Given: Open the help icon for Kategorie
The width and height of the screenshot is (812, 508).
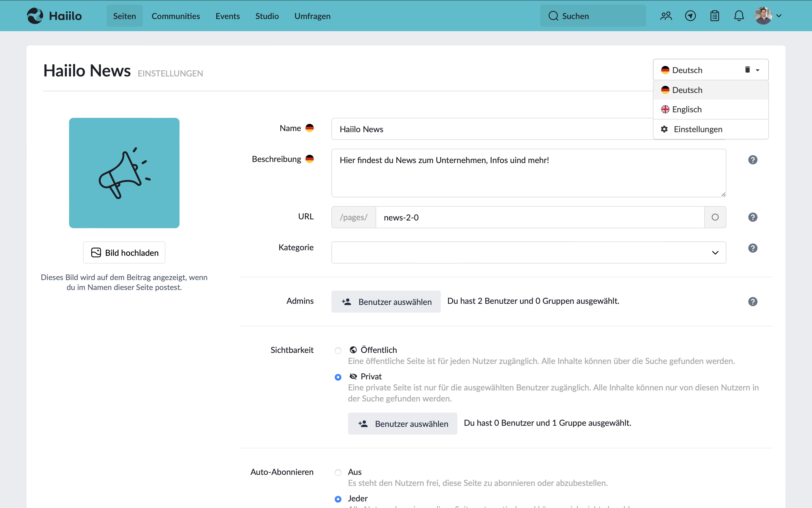Looking at the screenshot, I should click(x=753, y=248).
